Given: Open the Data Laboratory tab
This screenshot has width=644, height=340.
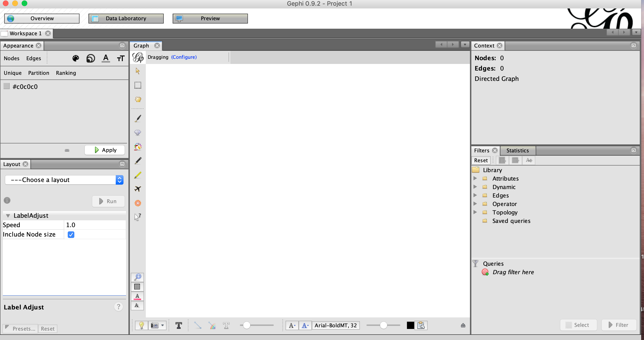Looking at the screenshot, I should click(126, 19).
